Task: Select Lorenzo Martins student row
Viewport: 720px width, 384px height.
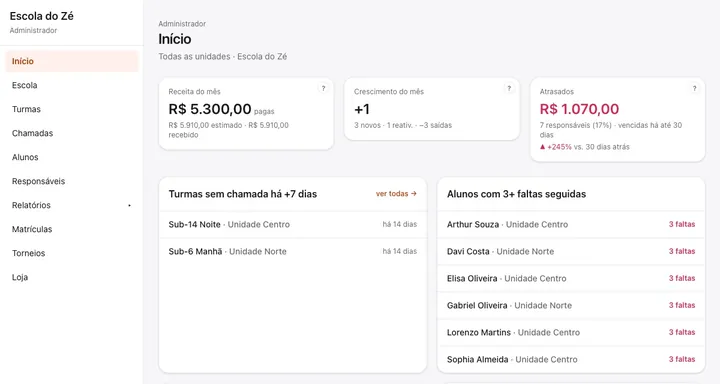Action: (571, 332)
